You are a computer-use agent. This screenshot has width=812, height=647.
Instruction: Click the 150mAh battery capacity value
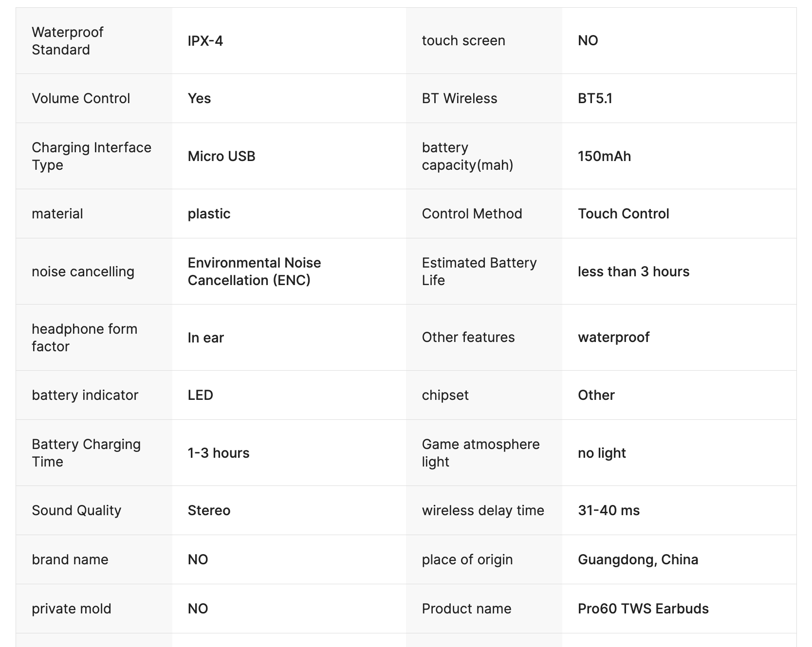[604, 156]
